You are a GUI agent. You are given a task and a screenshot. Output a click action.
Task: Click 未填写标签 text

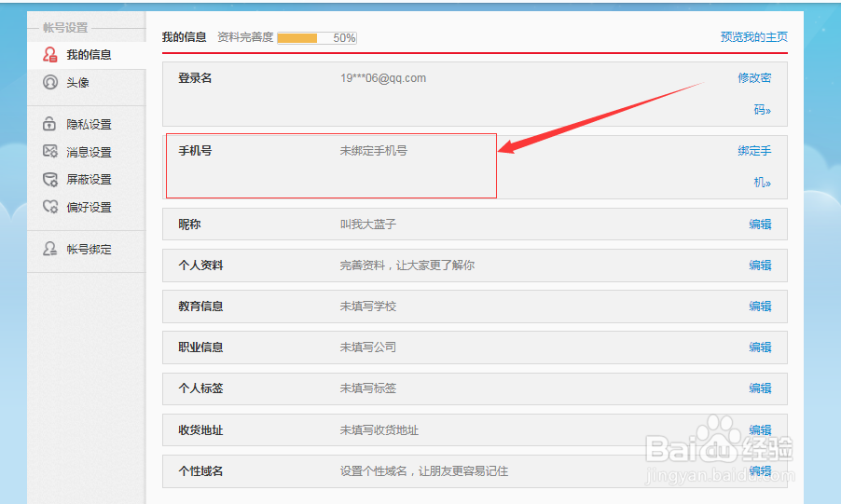click(x=368, y=388)
